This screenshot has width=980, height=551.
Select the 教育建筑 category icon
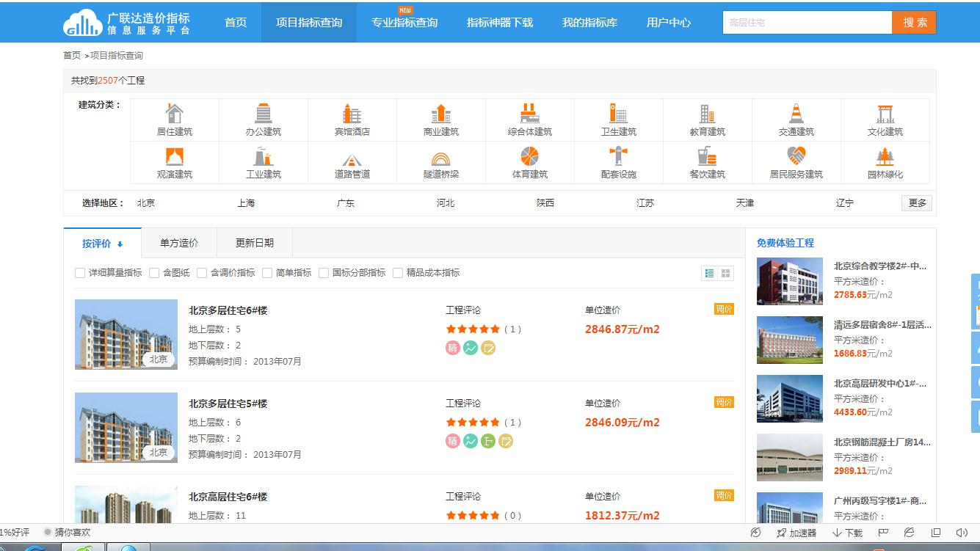708,114
